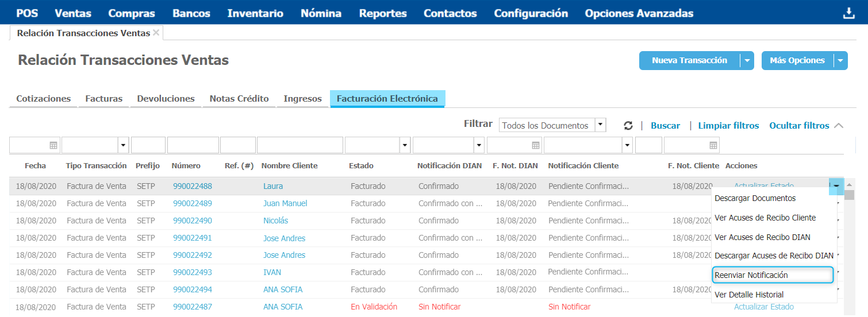This screenshot has height=317, width=868.
Task: Collapse filters using the chevron-up icon
Action: pyautogui.click(x=838, y=126)
